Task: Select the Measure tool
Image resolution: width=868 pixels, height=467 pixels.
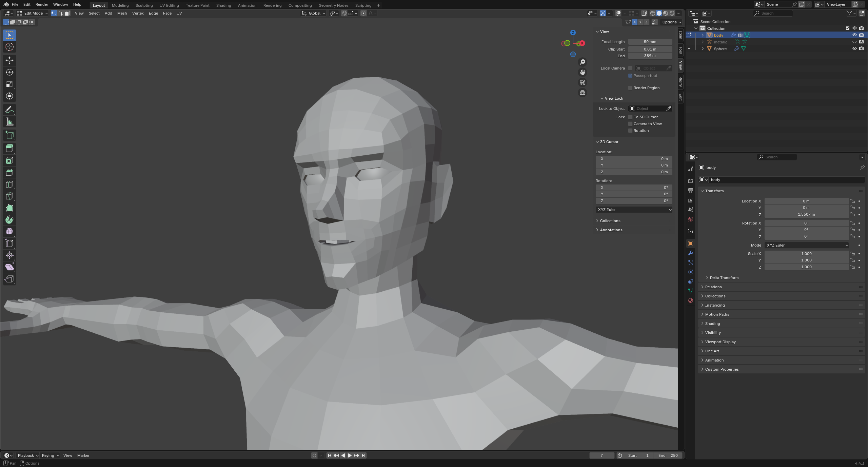Action: (x=9, y=121)
